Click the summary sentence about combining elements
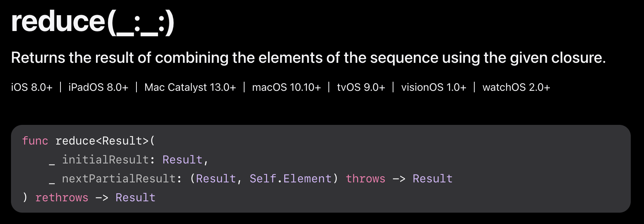This screenshot has width=644, height=224. [x=308, y=58]
